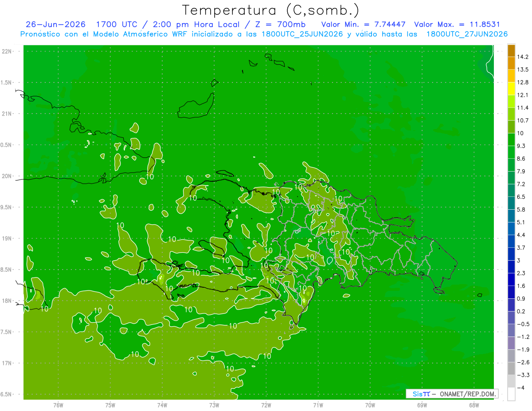Click the '71W' longitude label
532x411 pixels.
318,405
